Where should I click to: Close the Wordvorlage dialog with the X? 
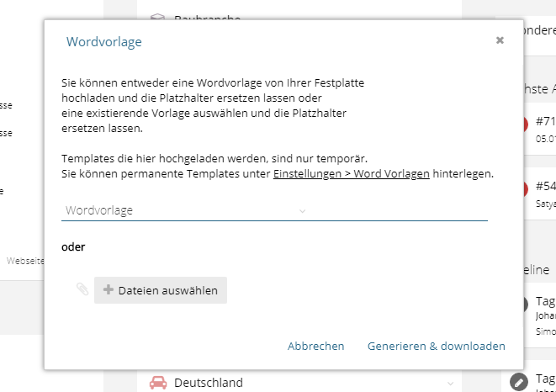click(500, 40)
